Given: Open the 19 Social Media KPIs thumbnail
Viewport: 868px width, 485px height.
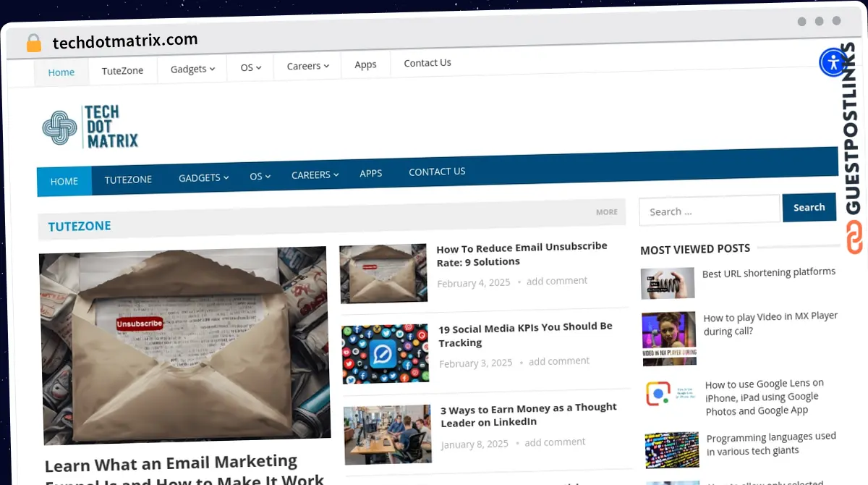Looking at the screenshot, I should tap(385, 354).
